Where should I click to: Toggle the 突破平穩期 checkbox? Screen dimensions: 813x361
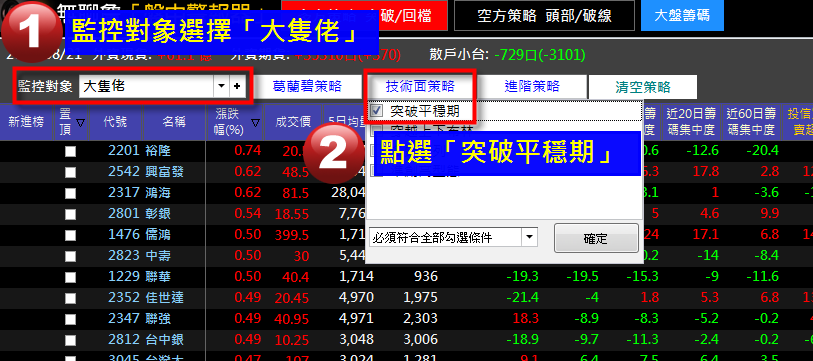click(377, 110)
